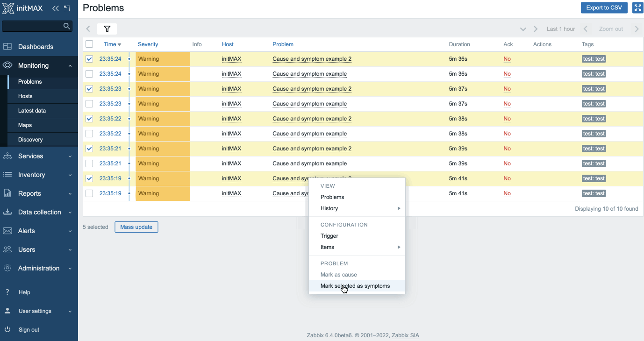Click the Sign out power icon

7,330
